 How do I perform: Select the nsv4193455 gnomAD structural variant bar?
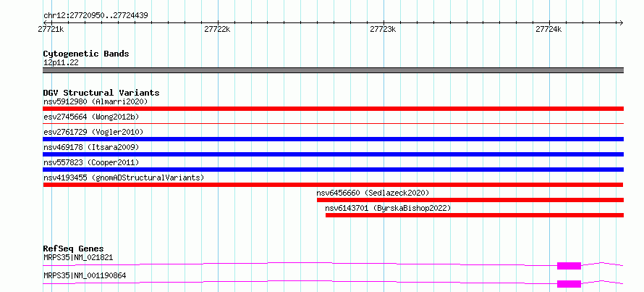pos(333,185)
